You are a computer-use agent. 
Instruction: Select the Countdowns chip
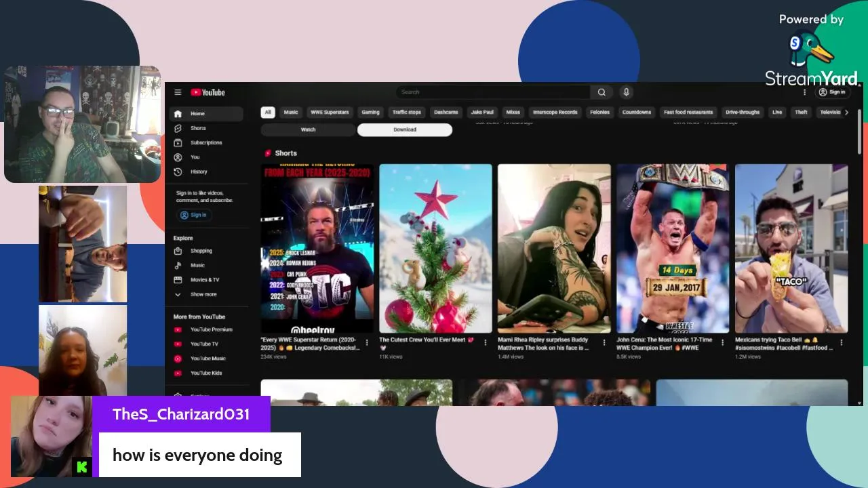[x=637, y=113]
